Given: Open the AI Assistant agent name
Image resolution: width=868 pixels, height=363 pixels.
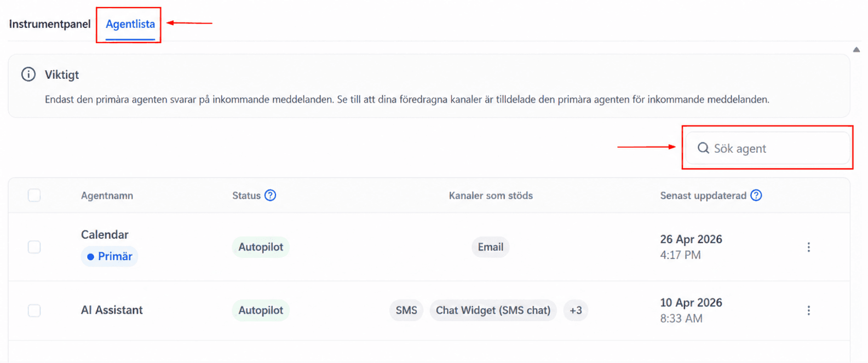Looking at the screenshot, I should click(112, 310).
